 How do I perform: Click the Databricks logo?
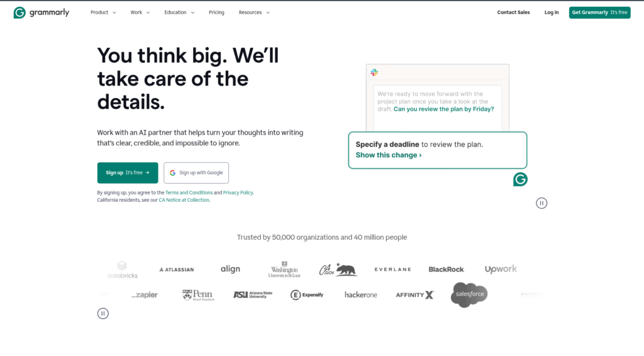122,269
